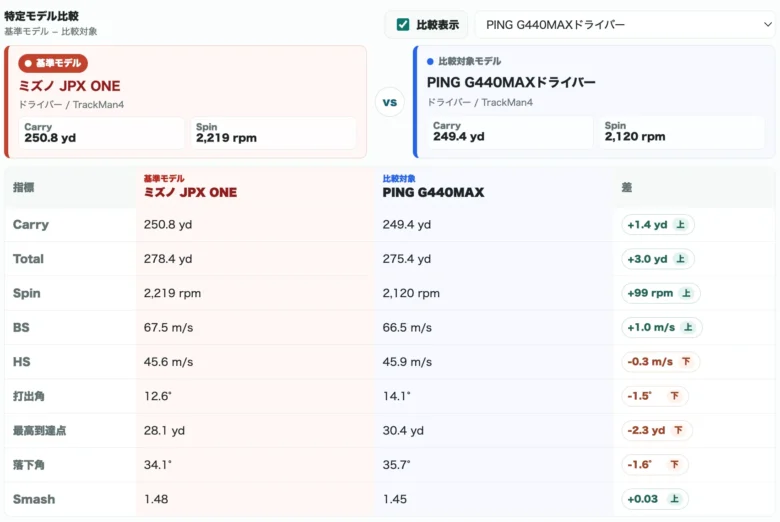
Task: Select the Carry 249.4 yd box
Action: click(510, 132)
